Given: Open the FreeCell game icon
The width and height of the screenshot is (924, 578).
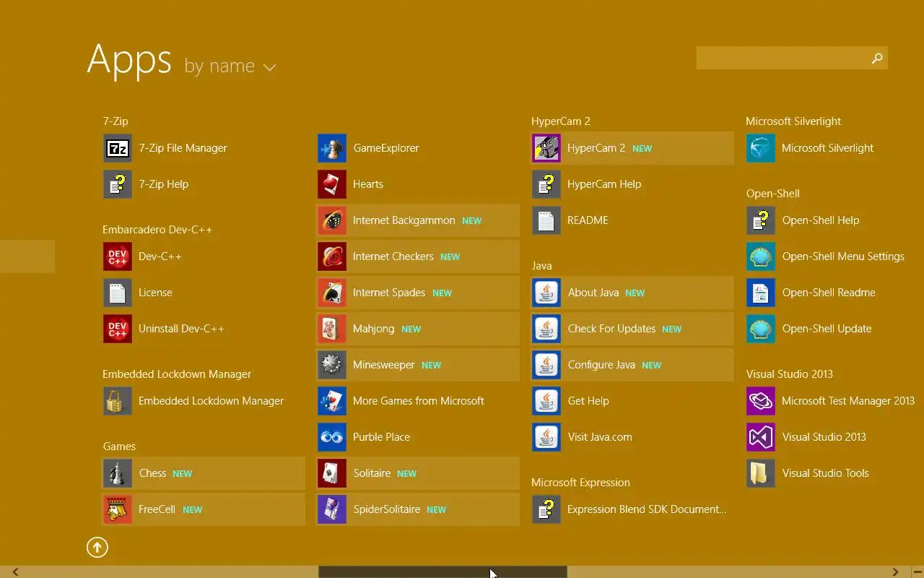Looking at the screenshot, I should [x=118, y=509].
